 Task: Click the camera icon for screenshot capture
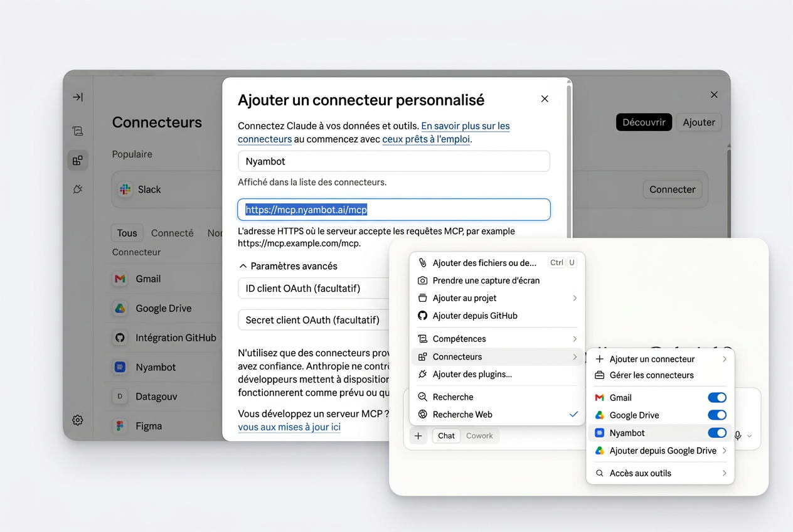coord(423,280)
